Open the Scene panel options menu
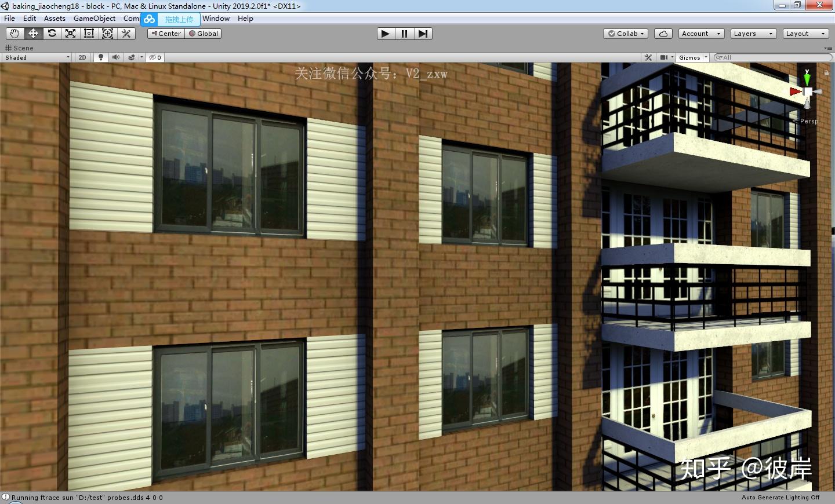Viewport: 835px width, 504px height. pos(828,48)
